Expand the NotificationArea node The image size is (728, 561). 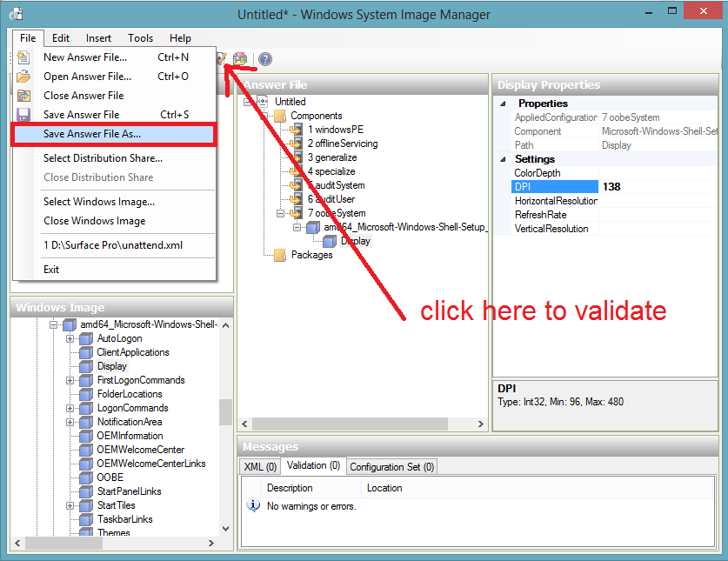pyautogui.click(x=70, y=422)
